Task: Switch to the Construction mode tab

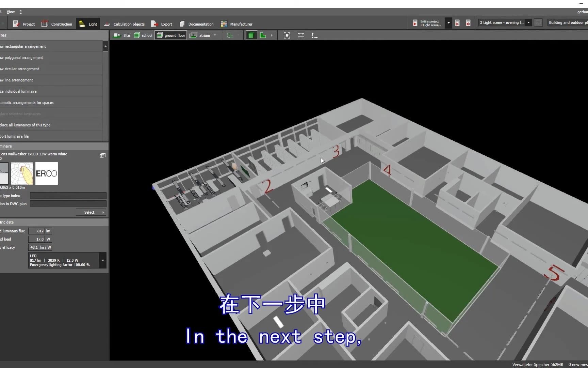Action: [x=57, y=24]
